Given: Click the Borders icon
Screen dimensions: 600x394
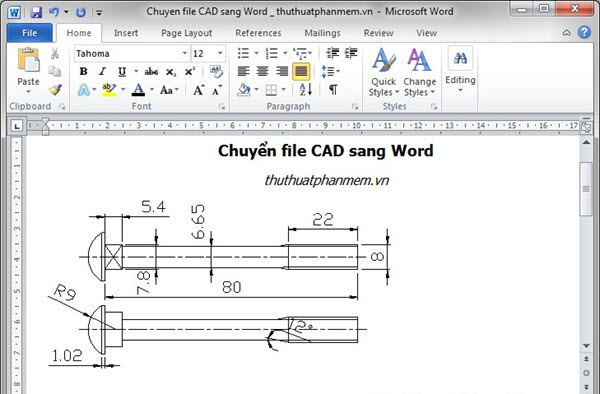Looking at the screenshot, I should point(271,90).
